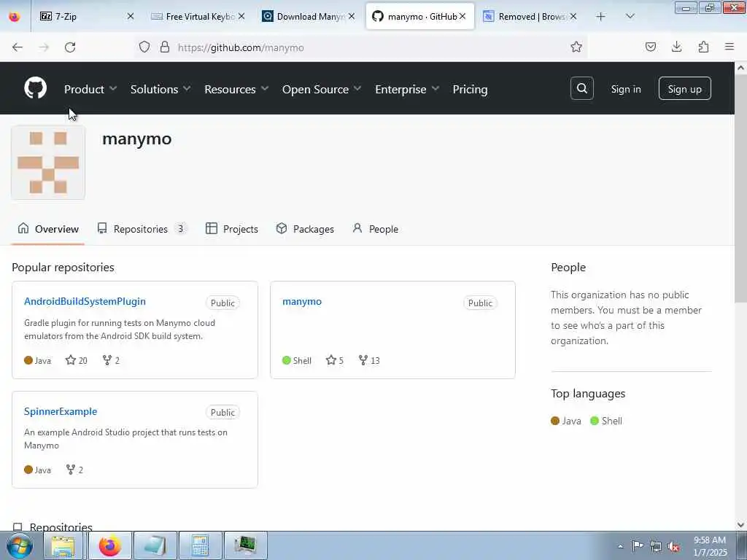Open the Calculator taskbar icon
Image resolution: width=747 pixels, height=560 pixels.
(200, 545)
